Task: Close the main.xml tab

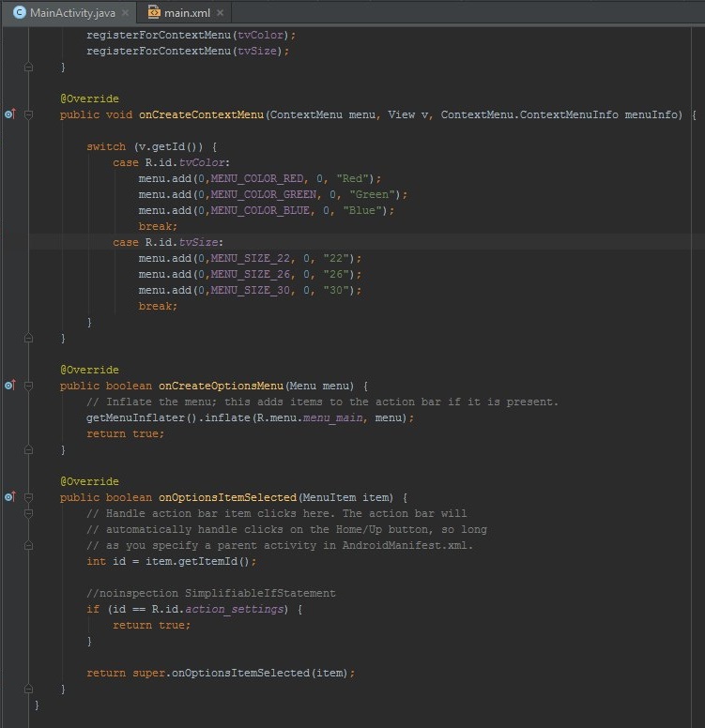Action: coord(221,13)
